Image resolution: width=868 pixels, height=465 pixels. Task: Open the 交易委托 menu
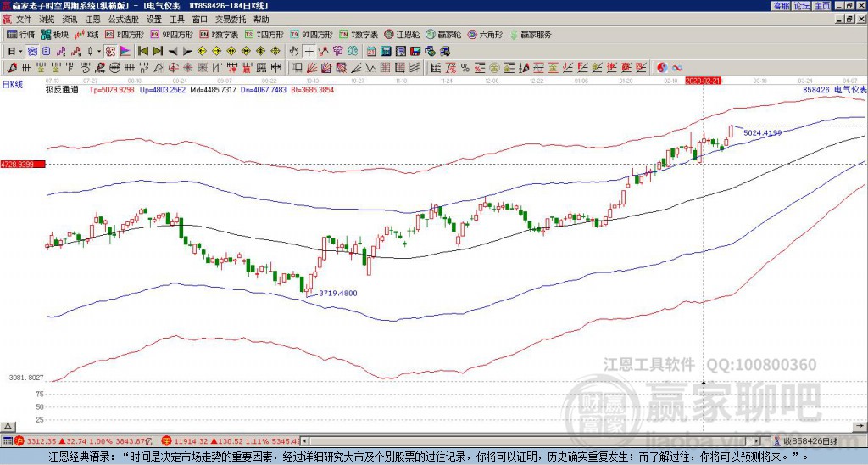tap(231, 20)
